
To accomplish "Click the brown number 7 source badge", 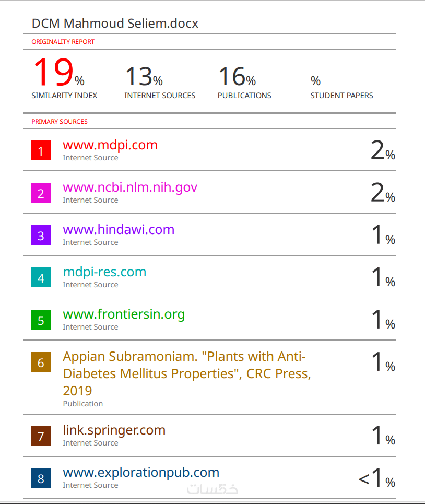I will pyautogui.click(x=41, y=436).
